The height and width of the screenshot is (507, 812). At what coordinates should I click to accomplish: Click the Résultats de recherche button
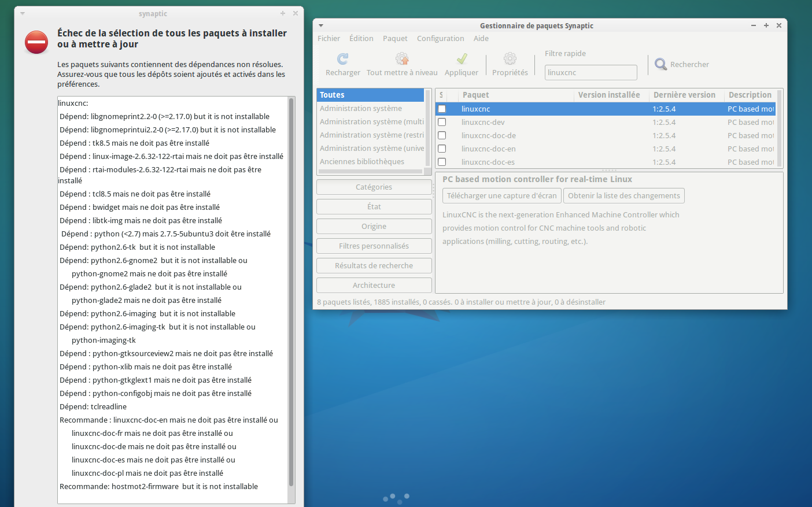tap(374, 265)
